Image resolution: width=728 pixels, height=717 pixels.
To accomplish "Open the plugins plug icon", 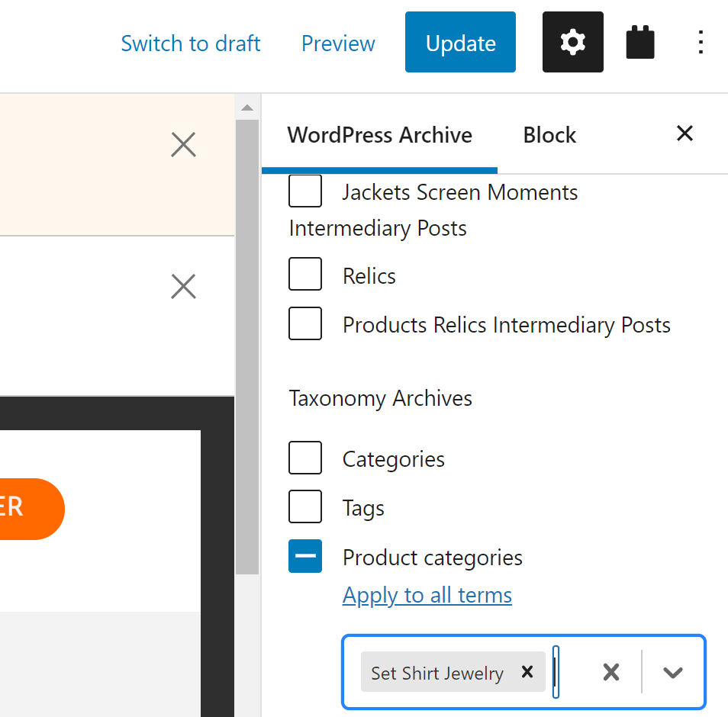I will point(639,42).
